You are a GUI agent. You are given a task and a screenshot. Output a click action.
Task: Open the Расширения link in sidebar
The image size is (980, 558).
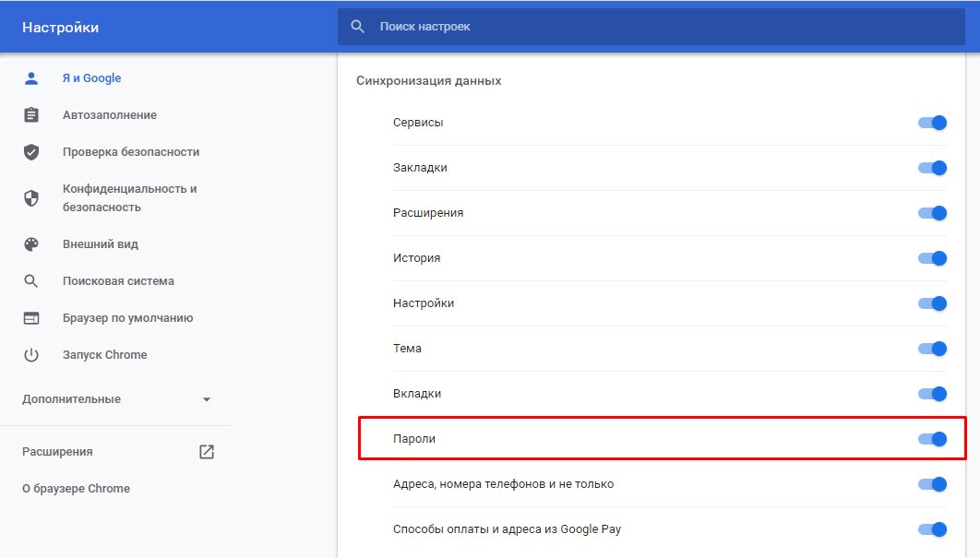coord(57,452)
